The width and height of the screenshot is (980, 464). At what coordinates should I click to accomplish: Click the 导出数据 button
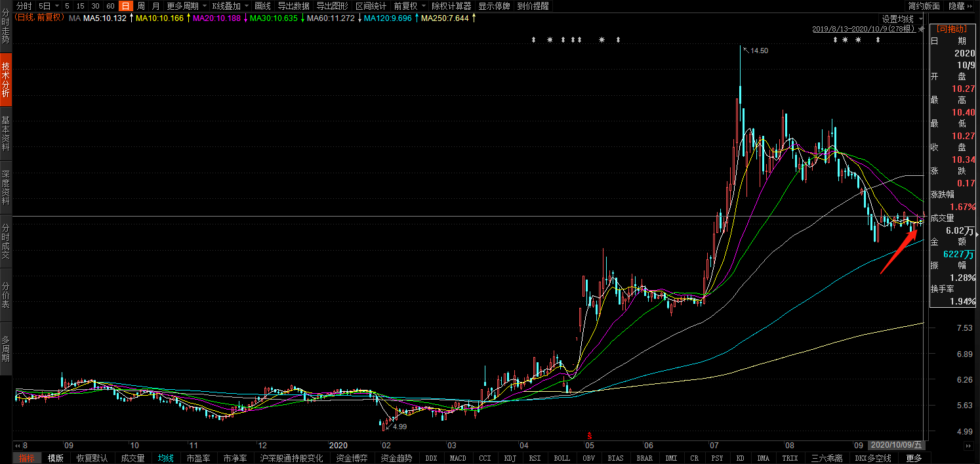pos(293,6)
